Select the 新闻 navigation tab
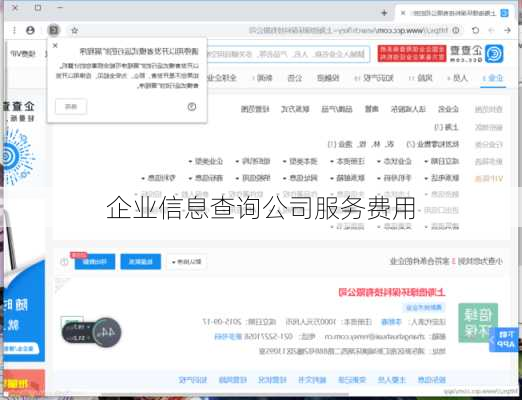 (x=262, y=78)
